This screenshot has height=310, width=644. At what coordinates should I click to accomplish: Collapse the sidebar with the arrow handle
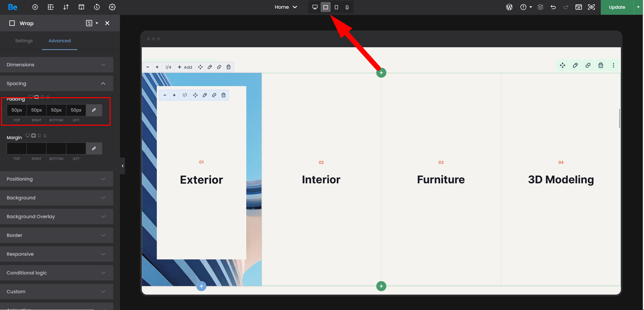click(x=123, y=166)
